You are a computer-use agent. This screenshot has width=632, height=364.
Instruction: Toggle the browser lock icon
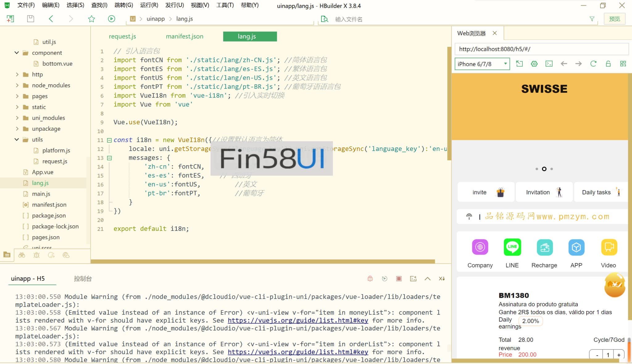608,64
